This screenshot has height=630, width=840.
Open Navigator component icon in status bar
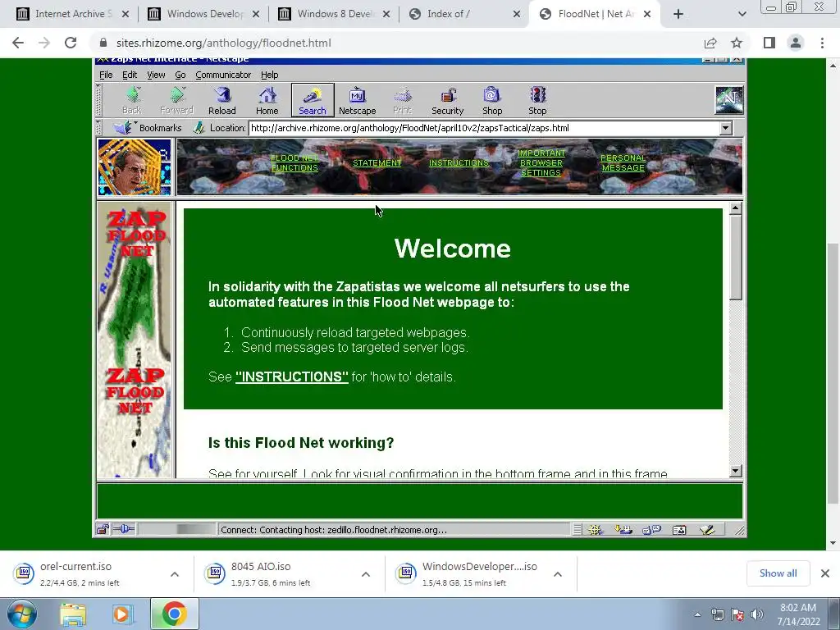tap(595, 530)
